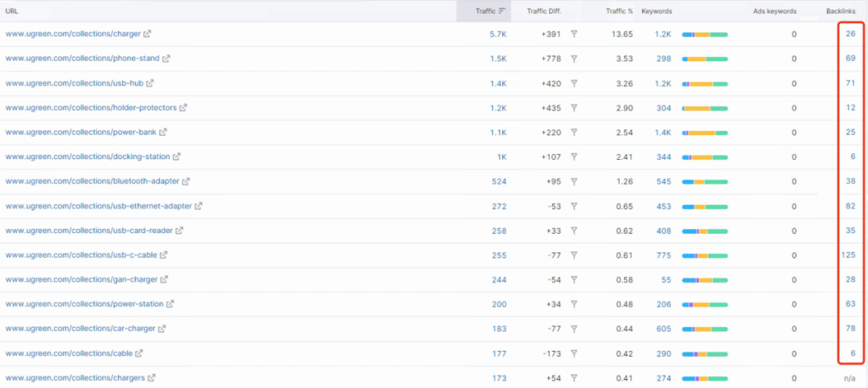
Task: Sort by Backlinks column header
Action: coord(841,11)
